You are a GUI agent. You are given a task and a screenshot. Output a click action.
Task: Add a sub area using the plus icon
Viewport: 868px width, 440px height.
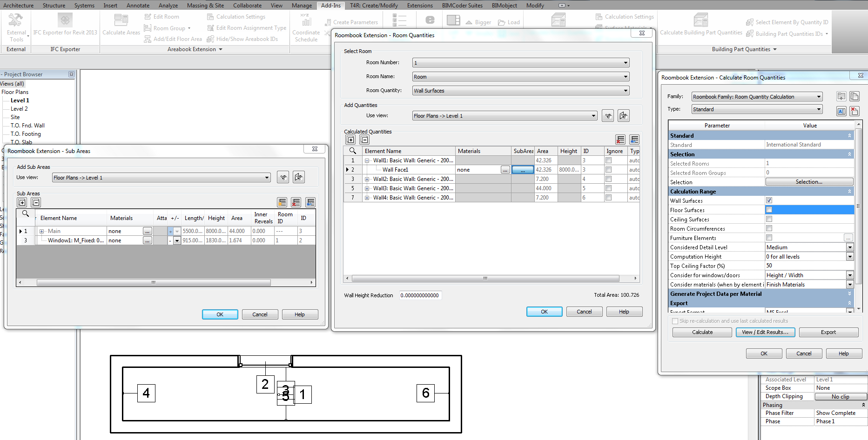21,202
